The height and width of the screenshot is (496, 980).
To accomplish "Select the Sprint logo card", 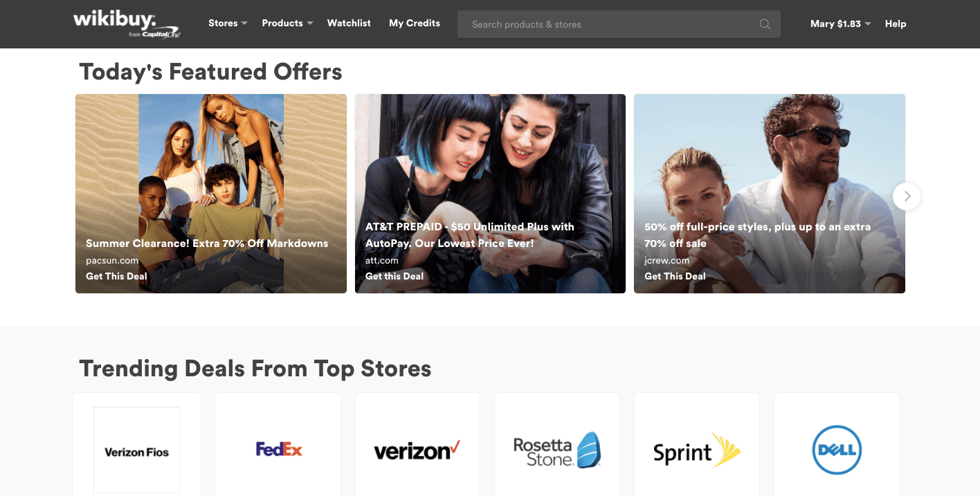I will [697, 444].
